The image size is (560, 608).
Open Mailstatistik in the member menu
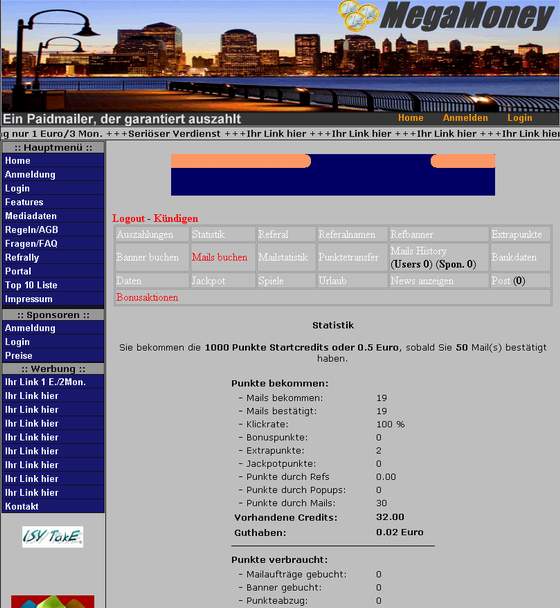[x=283, y=257]
